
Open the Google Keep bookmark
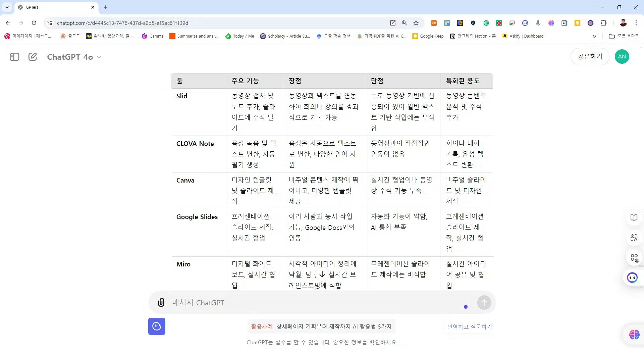pos(428,36)
